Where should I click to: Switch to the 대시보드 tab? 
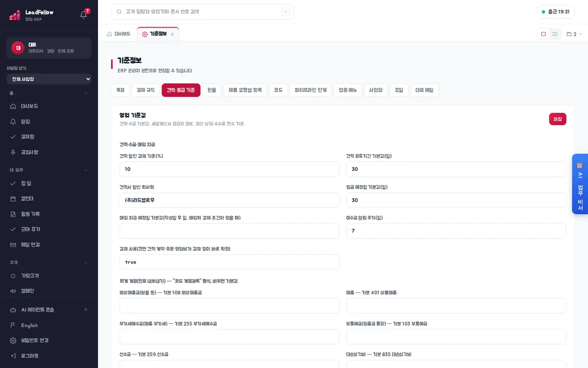(x=119, y=34)
